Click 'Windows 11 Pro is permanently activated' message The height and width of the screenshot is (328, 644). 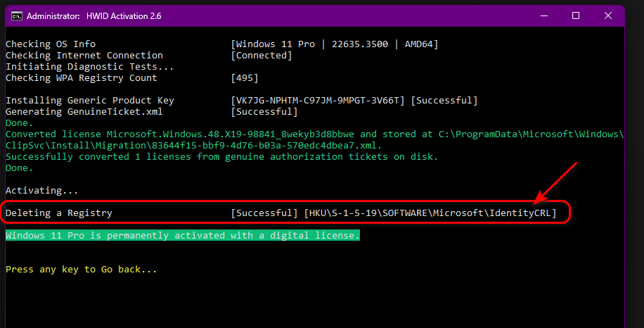[183, 236]
